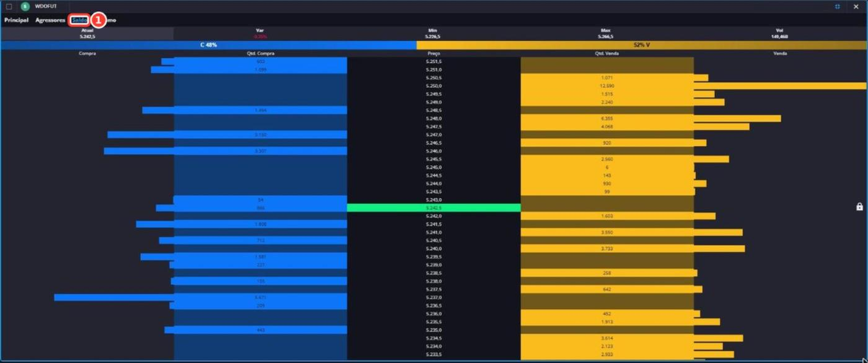
Task: Click sell quantity 4.068
Action: (607, 126)
